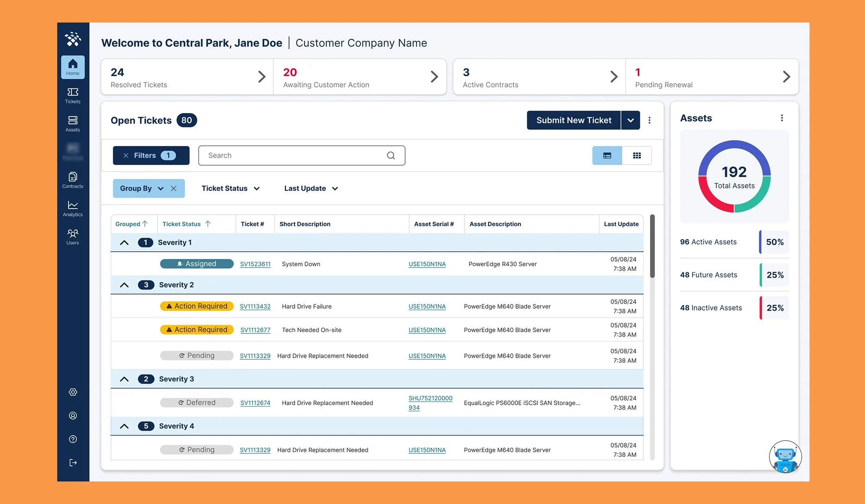Image resolution: width=865 pixels, height=504 pixels.
Task: Open the Tickets page in sidebar
Action: (73, 95)
